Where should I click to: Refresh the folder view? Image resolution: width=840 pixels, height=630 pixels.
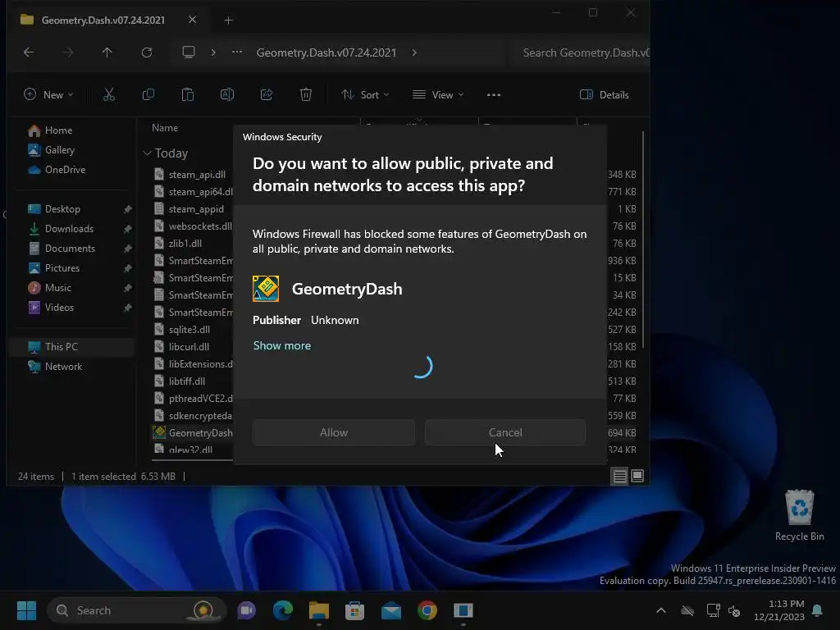[147, 52]
